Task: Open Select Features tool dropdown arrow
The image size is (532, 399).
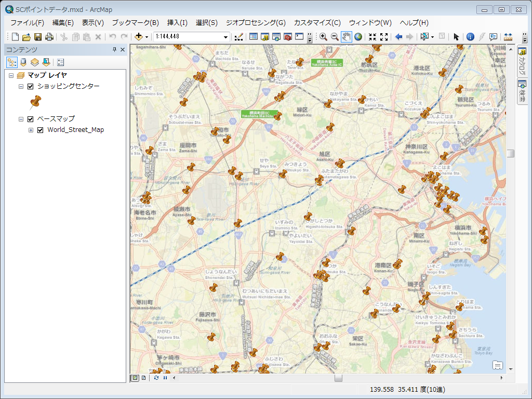Action: (x=432, y=37)
